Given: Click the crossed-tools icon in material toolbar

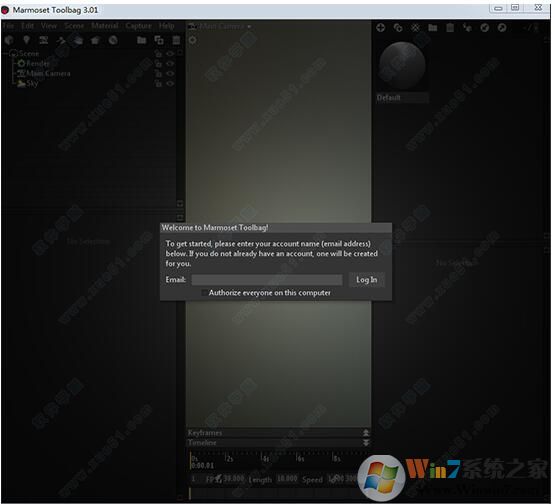Looking at the screenshot, I should [415, 28].
